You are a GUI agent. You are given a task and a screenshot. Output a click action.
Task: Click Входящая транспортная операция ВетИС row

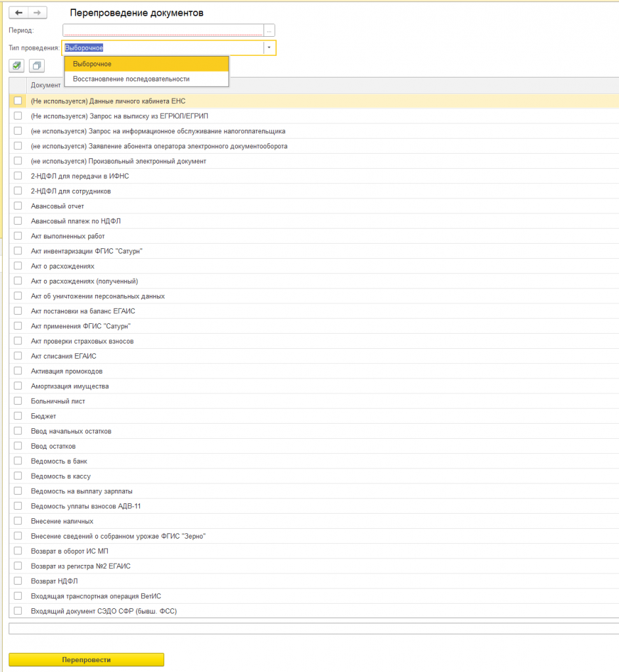(314, 596)
